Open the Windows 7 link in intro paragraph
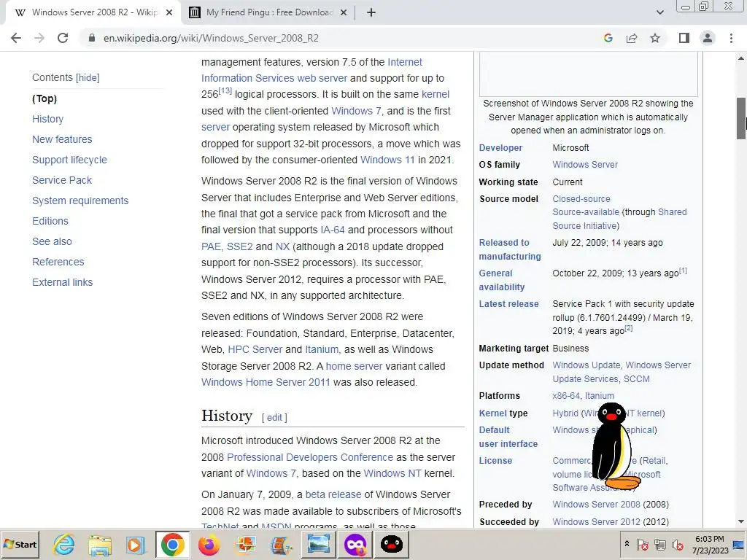 356,111
